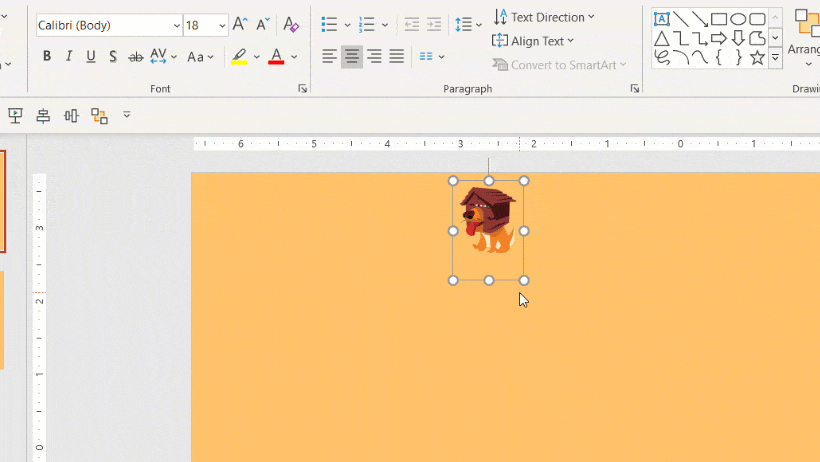Select Elbow Arrow Connector shape
Viewport: 820px width, 462px height.
[x=700, y=38]
